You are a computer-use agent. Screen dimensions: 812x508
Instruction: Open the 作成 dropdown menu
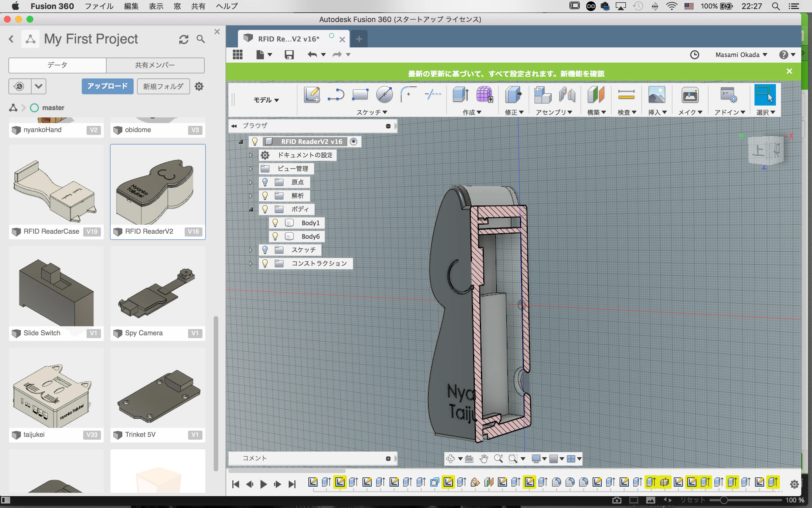(472, 112)
